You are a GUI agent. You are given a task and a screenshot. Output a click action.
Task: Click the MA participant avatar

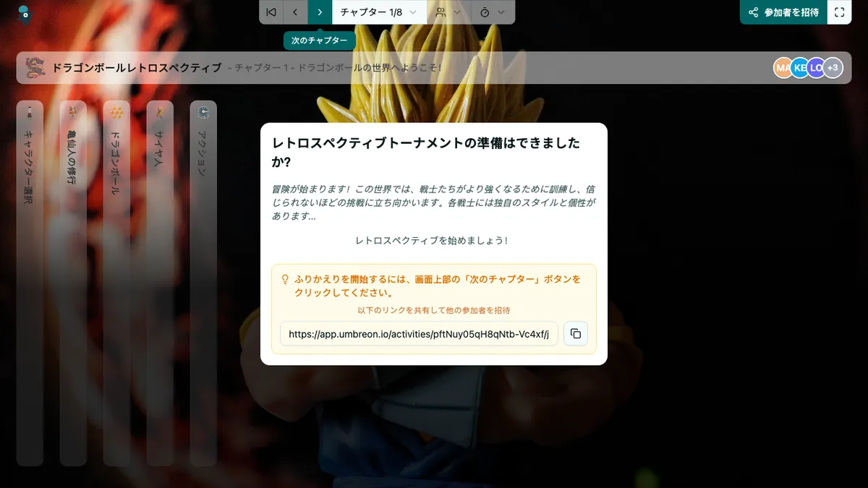coord(783,68)
